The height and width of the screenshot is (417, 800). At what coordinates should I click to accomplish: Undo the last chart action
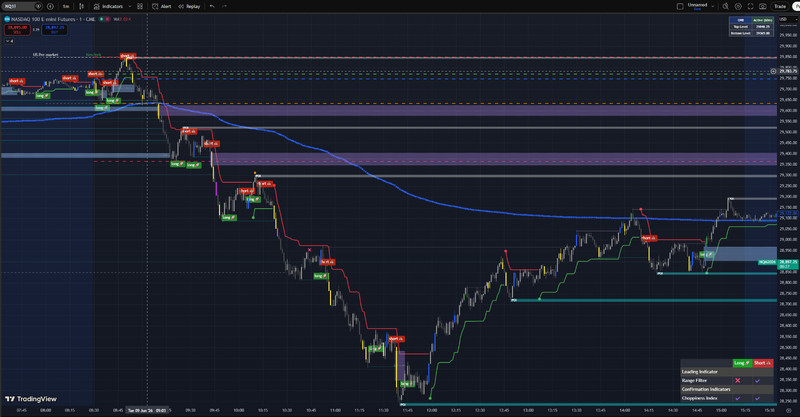[x=212, y=6]
